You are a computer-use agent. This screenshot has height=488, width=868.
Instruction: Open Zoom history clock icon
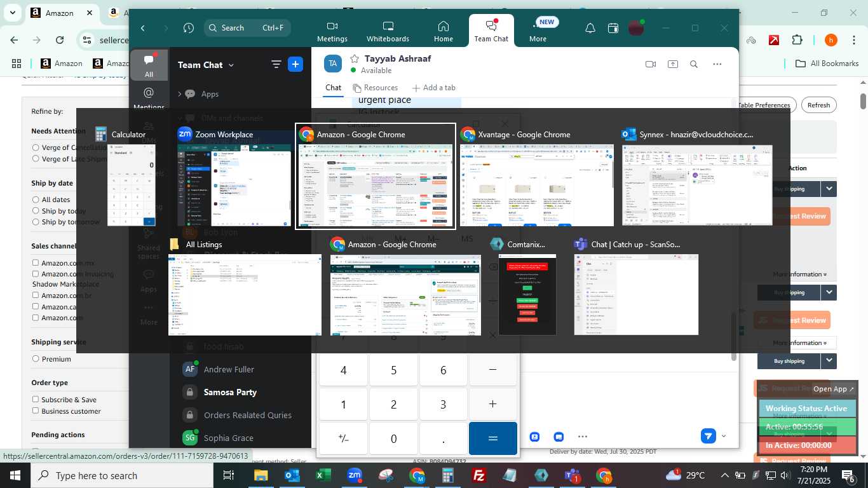[x=188, y=28]
